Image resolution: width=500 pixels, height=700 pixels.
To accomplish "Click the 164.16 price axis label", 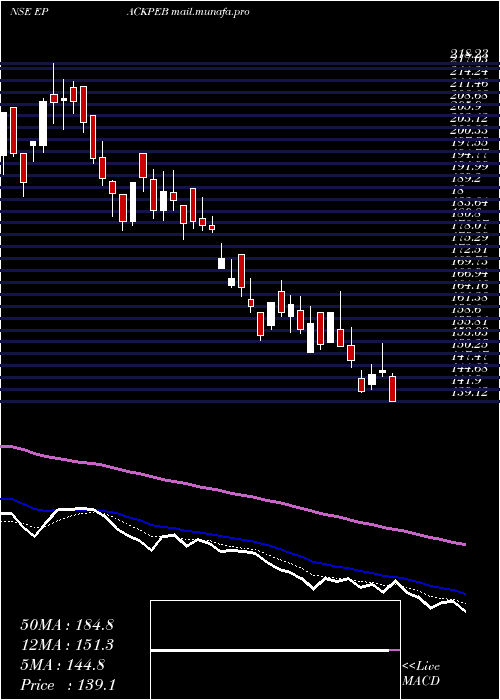I will tap(469, 286).
